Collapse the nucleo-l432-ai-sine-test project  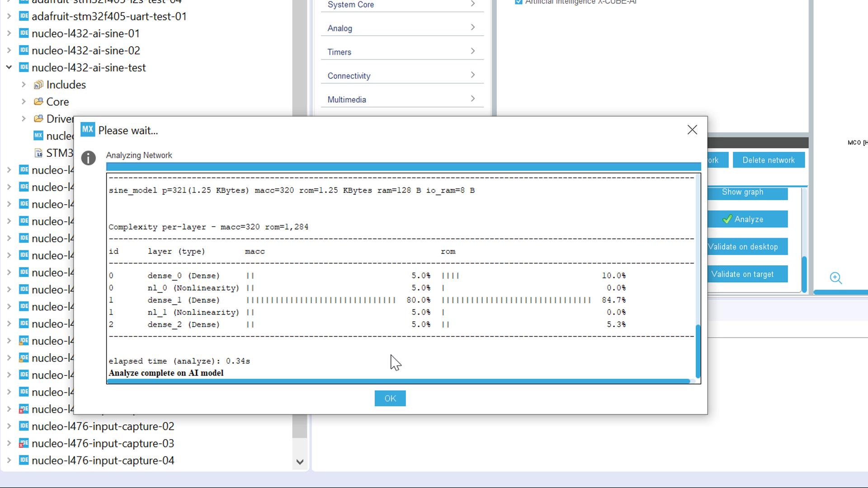(x=9, y=67)
